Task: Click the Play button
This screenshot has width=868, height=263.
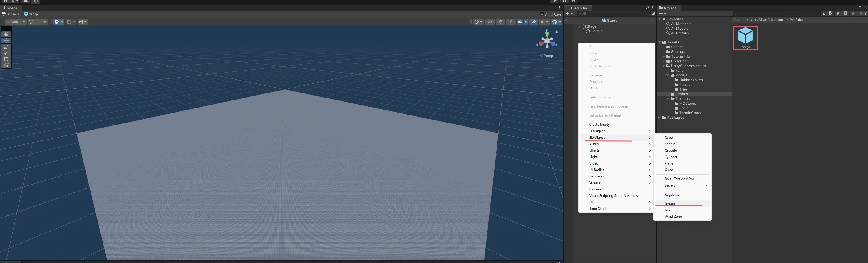Action: coord(555,1)
